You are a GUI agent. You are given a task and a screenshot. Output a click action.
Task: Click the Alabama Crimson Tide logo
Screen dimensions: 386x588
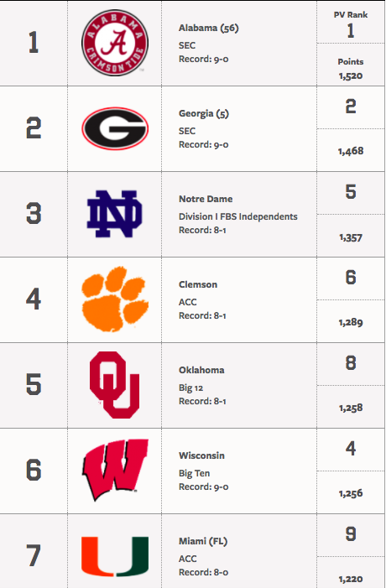pos(115,43)
